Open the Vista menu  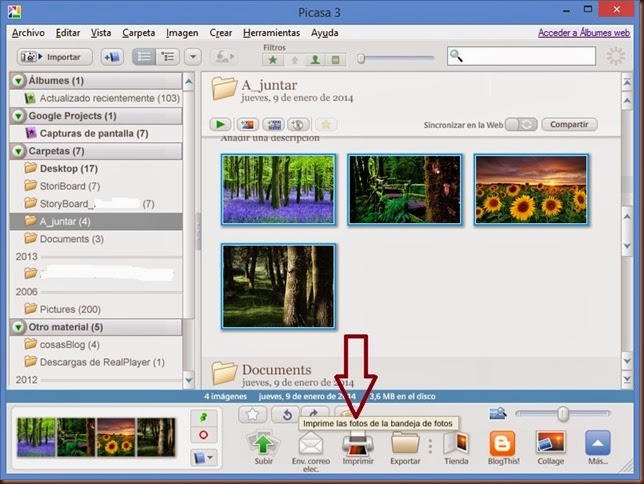[x=101, y=32]
